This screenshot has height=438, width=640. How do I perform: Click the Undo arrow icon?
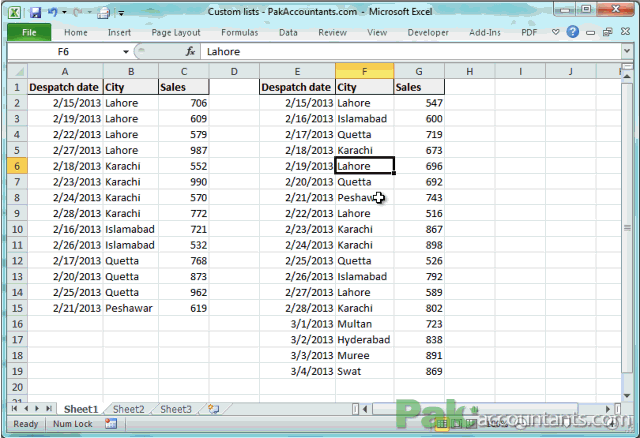(52, 12)
